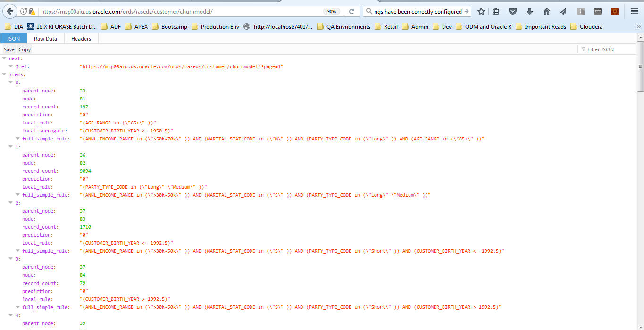The height and width of the screenshot is (330, 644).
Task: Inspect the lock security warning icon
Action: pyautogui.click(x=32, y=11)
